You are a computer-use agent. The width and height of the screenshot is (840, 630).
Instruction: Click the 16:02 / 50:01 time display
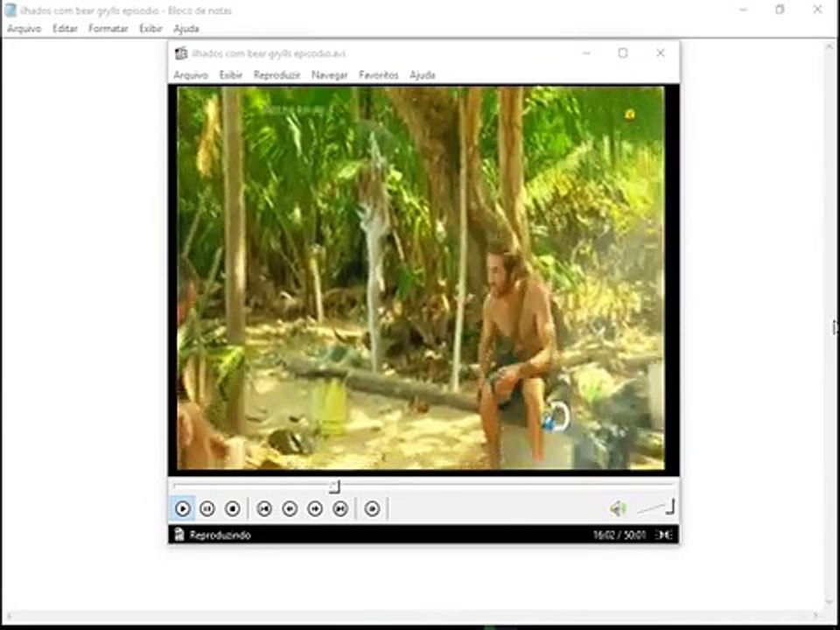(x=619, y=535)
